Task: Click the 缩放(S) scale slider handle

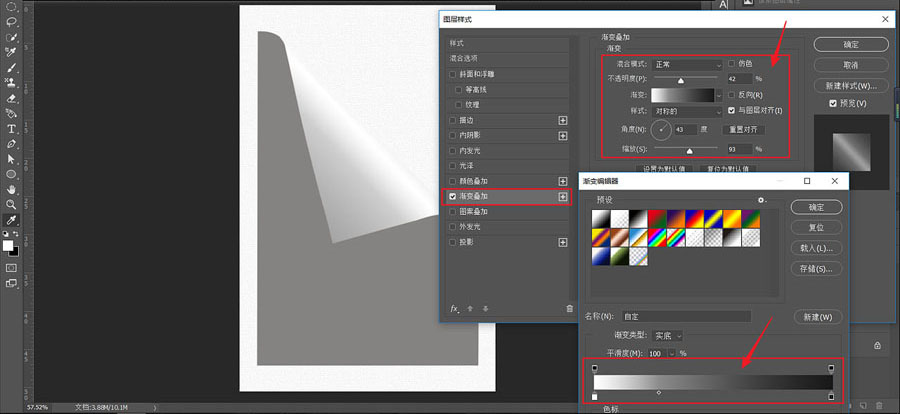Action: 689,151
